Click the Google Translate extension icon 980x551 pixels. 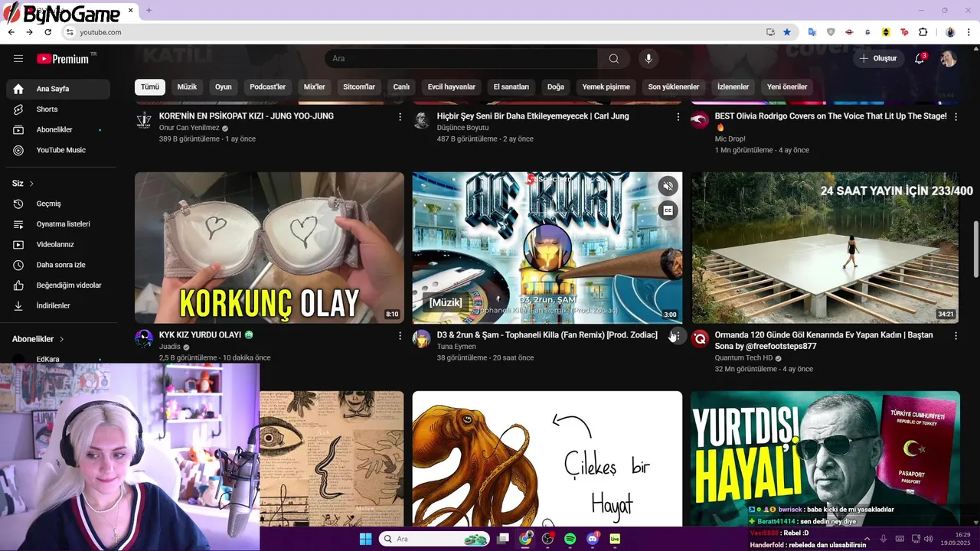pos(812,32)
